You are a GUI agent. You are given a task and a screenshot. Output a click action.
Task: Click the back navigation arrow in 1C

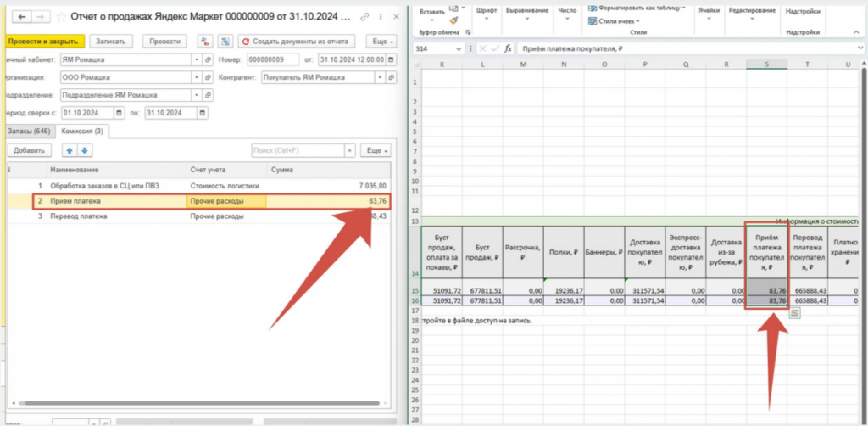[20, 17]
